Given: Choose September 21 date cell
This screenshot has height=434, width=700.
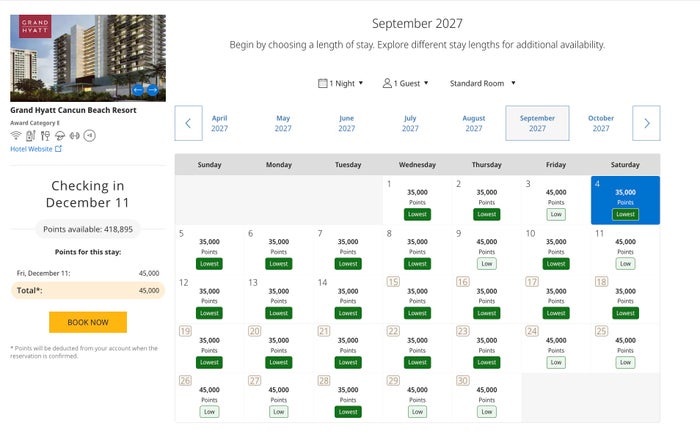Looking at the screenshot, I should pyautogui.click(x=348, y=348).
